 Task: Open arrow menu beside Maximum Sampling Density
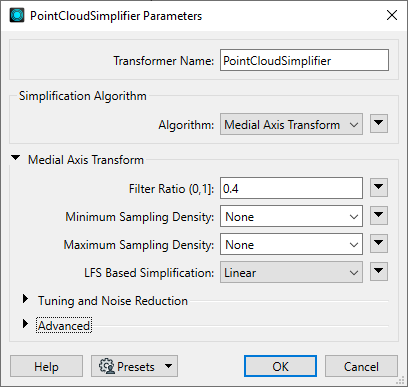pyautogui.click(x=379, y=244)
